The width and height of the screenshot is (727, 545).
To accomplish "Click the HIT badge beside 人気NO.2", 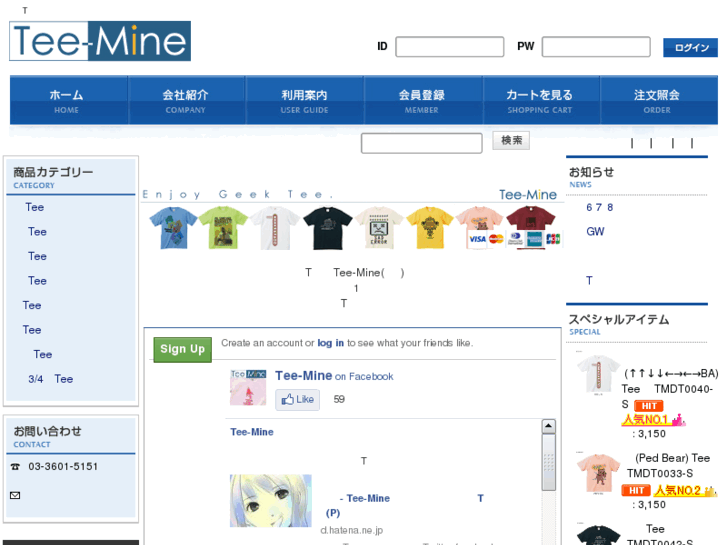I will click(636, 490).
